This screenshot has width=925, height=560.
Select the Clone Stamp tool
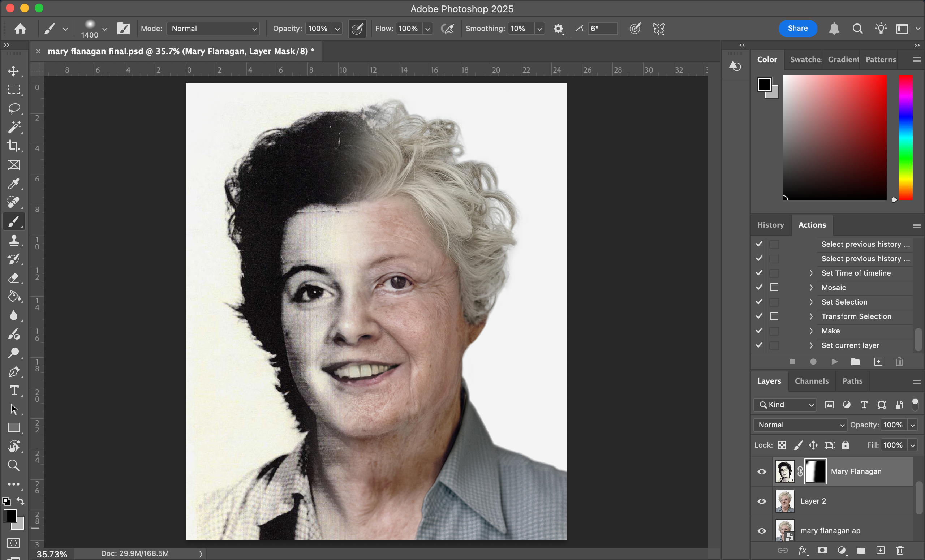(x=14, y=240)
